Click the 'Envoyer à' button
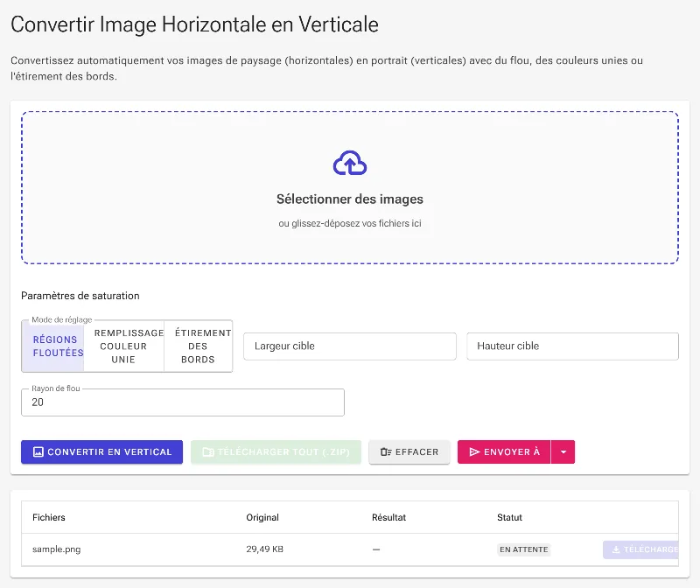This screenshot has width=700, height=588. tap(505, 451)
